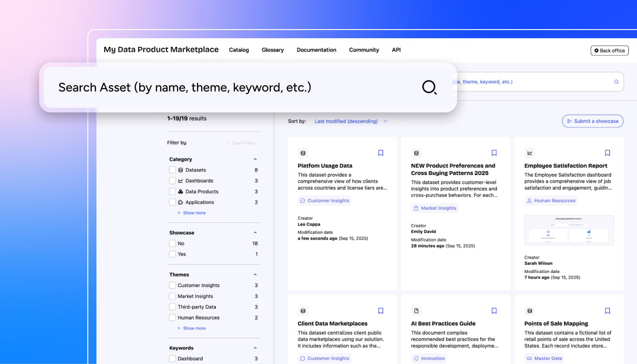The width and height of the screenshot is (637, 364).
Task: Open the Sort by Last modified dropdown
Action: pyautogui.click(x=350, y=121)
